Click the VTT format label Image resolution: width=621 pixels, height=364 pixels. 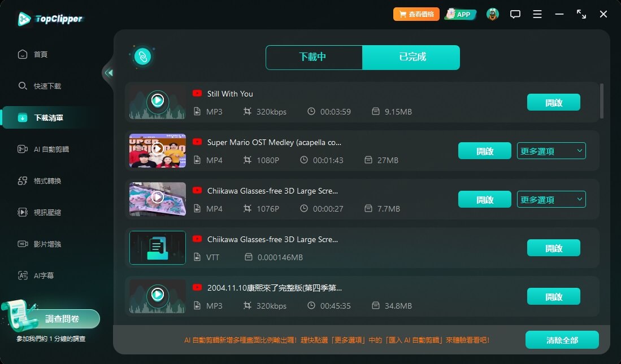[212, 257]
